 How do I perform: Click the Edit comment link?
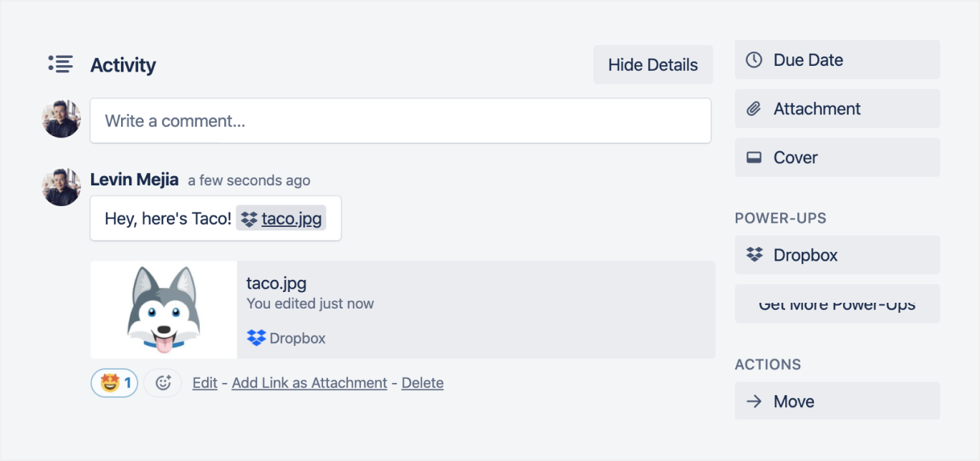tap(205, 383)
